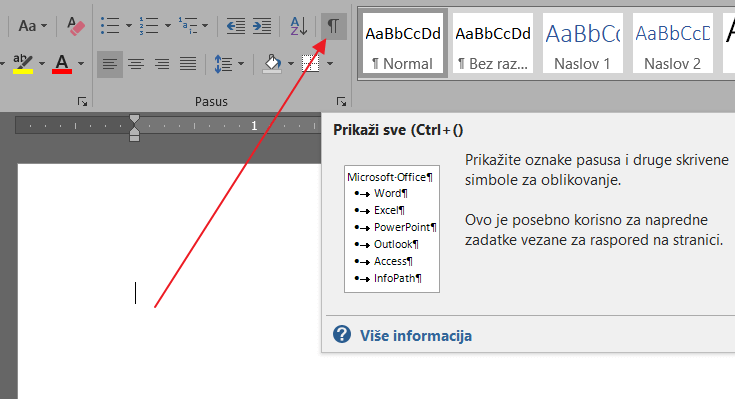The height and width of the screenshot is (399, 735).
Task: Click the Clear All Formatting eraser icon
Action: (x=75, y=26)
